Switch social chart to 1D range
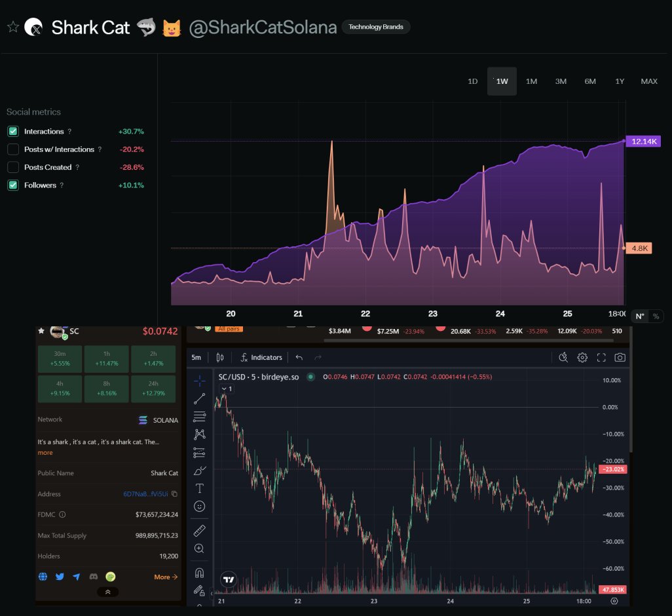This screenshot has height=616, width=672. tap(472, 81)
